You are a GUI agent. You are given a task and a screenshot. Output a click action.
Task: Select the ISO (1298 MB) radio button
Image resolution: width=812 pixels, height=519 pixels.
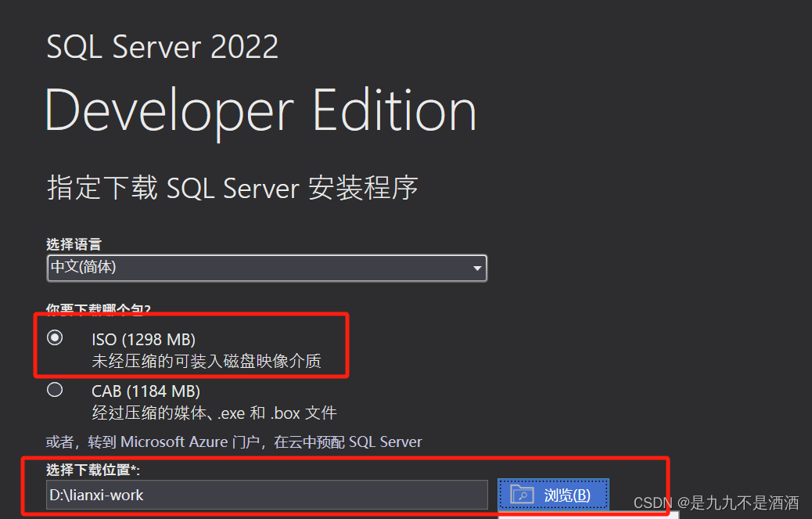click(55, 338)
